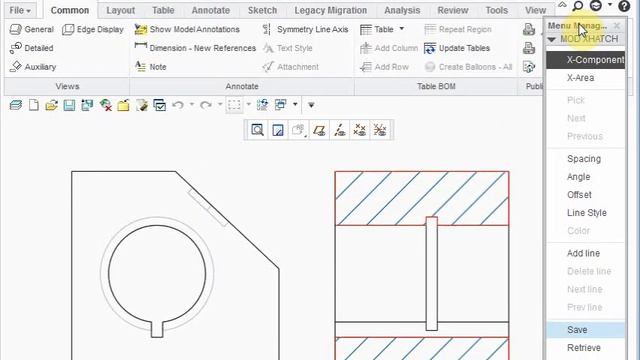The image size is (640, 360).
Task: Switch to the Table tab
Action: (163, 10)
